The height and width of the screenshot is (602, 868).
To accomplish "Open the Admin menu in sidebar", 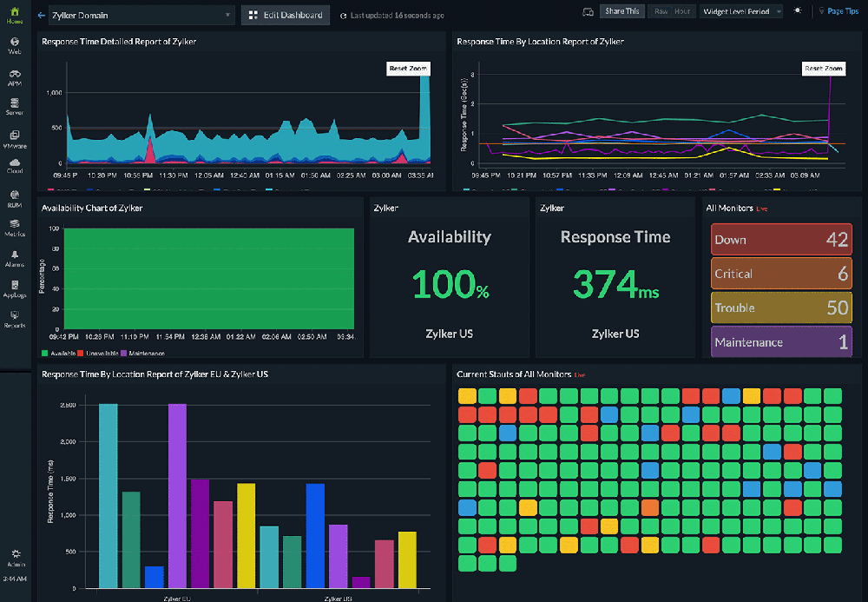I will [x=15, y=557].
